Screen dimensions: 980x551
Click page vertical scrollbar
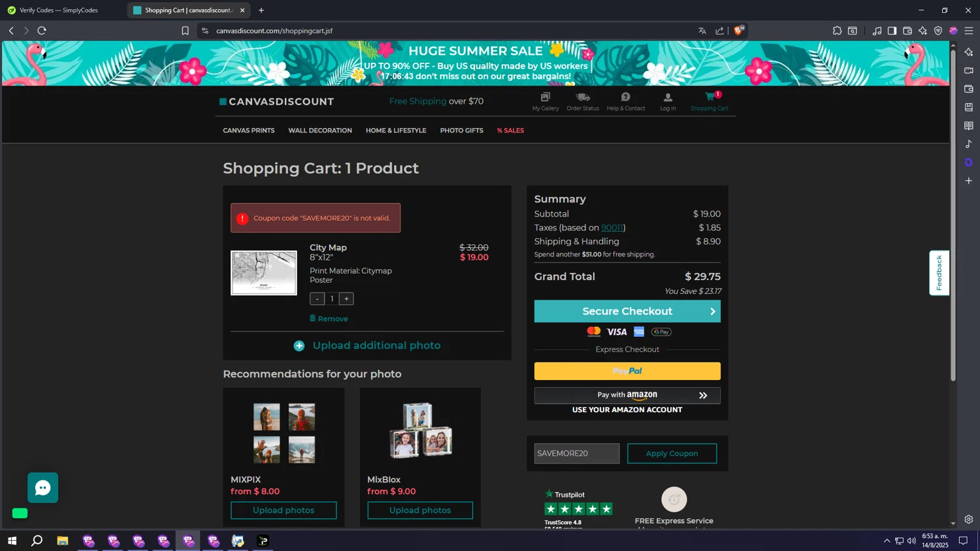click(953, 215)
